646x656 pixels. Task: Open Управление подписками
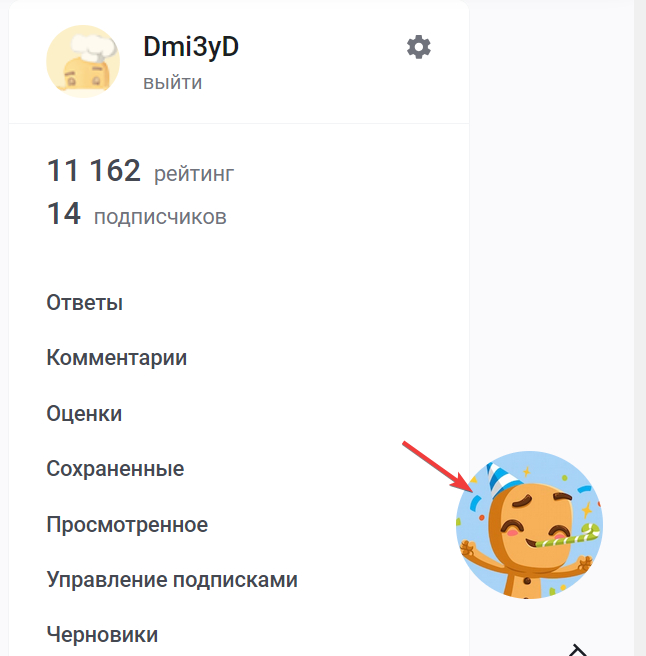point(172,580)
